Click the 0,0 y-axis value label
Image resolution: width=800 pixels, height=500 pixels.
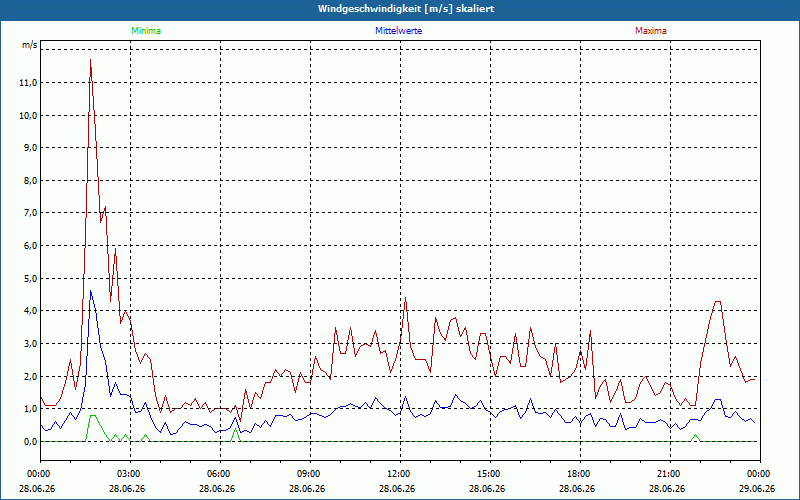tap(30, 442)
